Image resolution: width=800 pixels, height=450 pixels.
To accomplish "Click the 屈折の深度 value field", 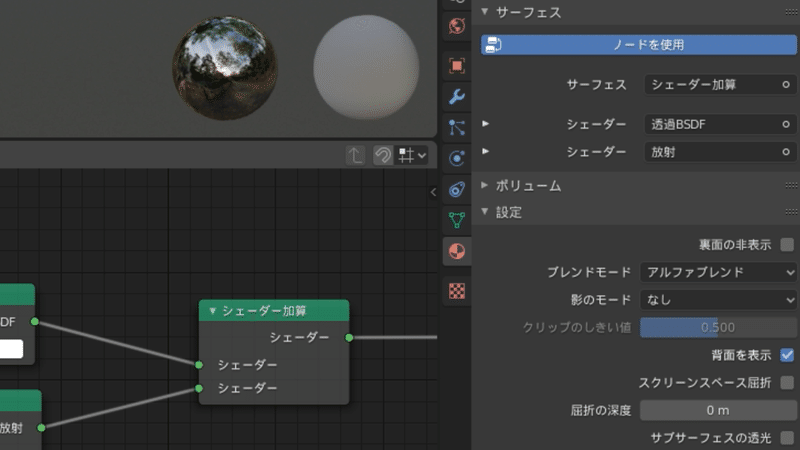I will point(718,410).
